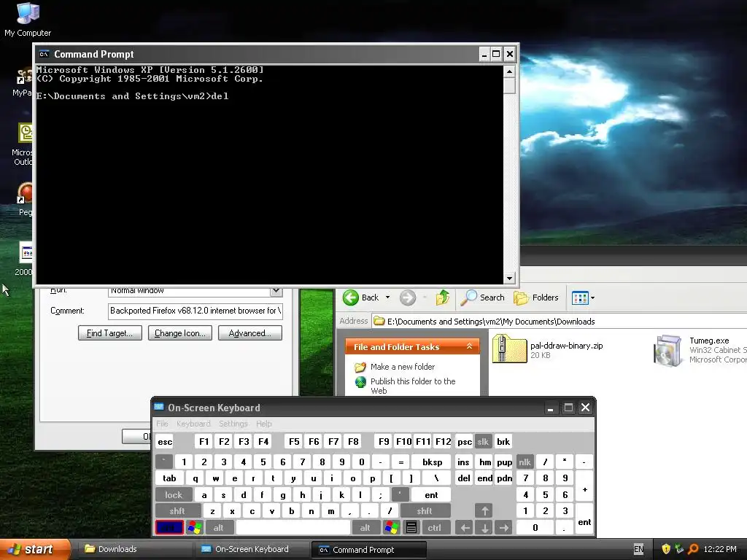747x560 pixels.
Task: Open Views icon in Explorer toolbar
Action: click(x=580, y=298)
